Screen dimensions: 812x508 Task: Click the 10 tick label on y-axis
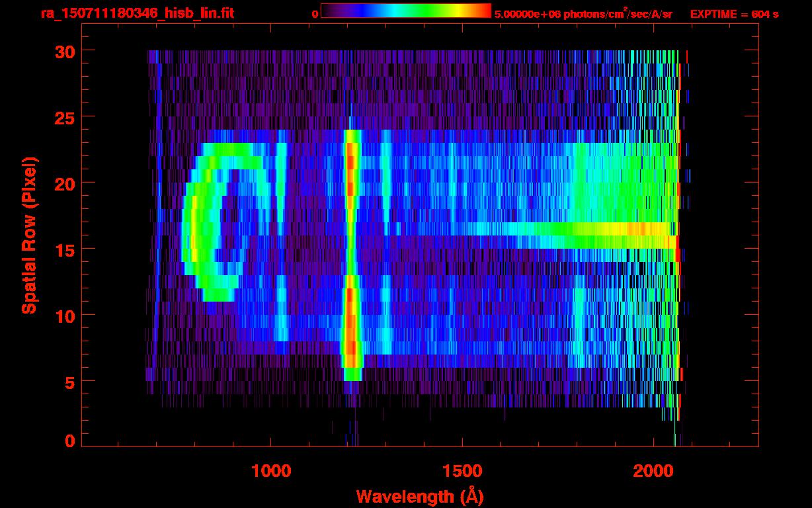pos(64,316)
